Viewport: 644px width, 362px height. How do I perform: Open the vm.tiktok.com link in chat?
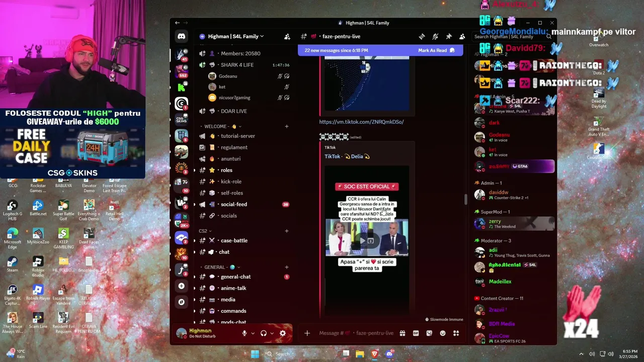361,122
